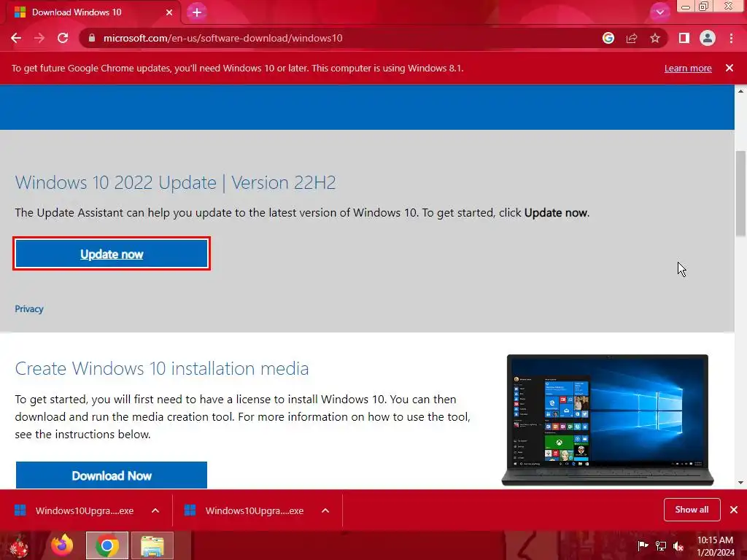Click the taskbar clock showing 10:15 AM
747x560 pixels.
(x=715, y=546)
